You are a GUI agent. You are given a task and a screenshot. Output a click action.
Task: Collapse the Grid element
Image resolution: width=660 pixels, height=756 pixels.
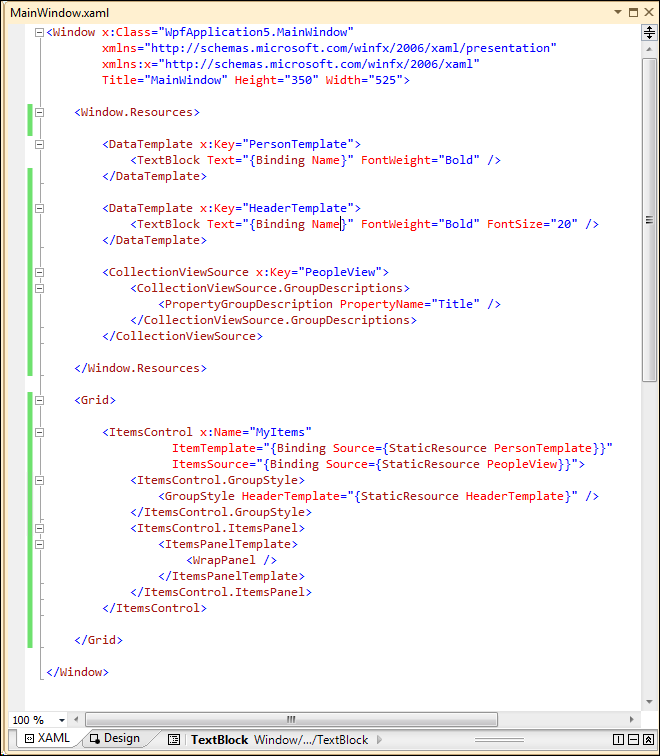[x=40, y=401]
